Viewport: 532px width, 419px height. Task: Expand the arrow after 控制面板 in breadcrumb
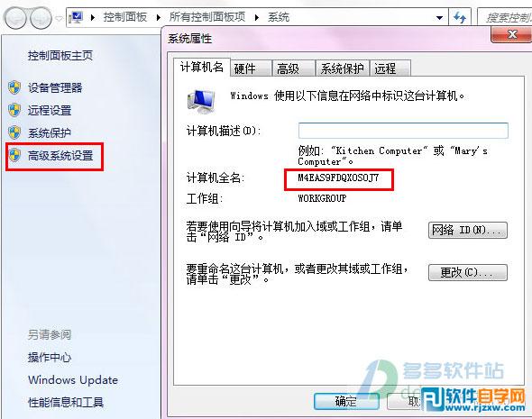(x=158, y=17)
